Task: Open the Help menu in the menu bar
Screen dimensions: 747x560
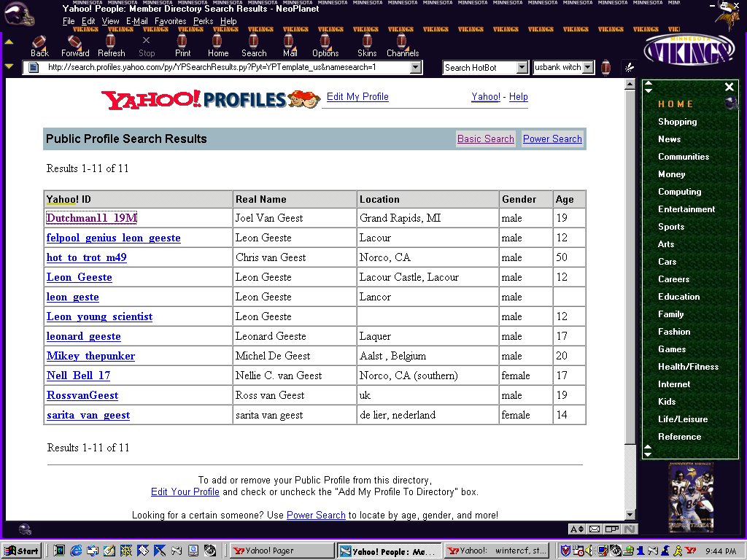Action: (228, 21)
